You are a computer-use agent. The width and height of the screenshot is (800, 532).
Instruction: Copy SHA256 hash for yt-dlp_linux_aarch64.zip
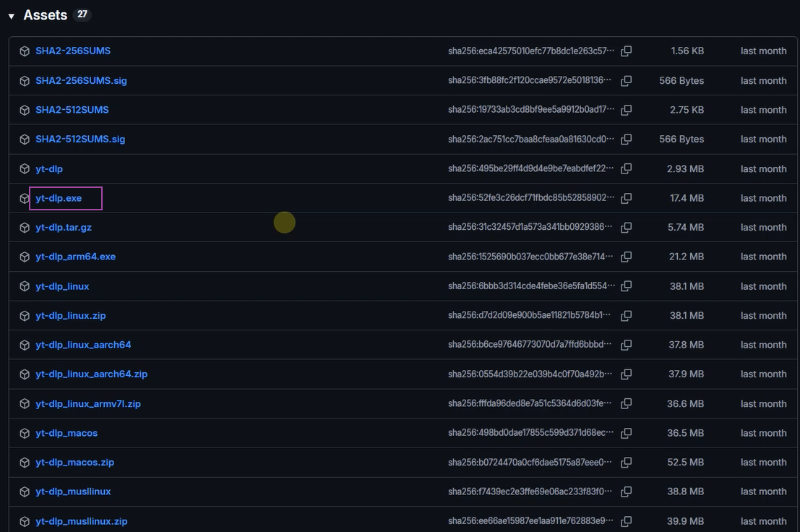(x=626, y=374)
